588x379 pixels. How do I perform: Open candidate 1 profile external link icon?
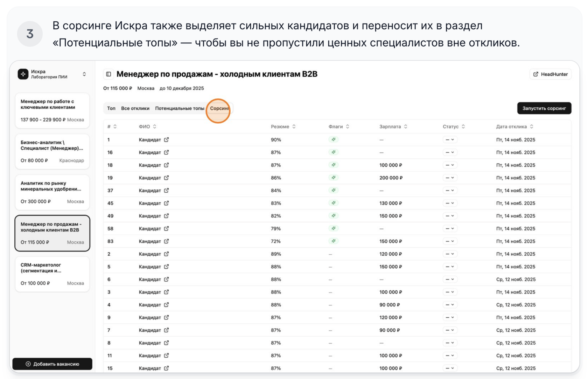(167, 140)
